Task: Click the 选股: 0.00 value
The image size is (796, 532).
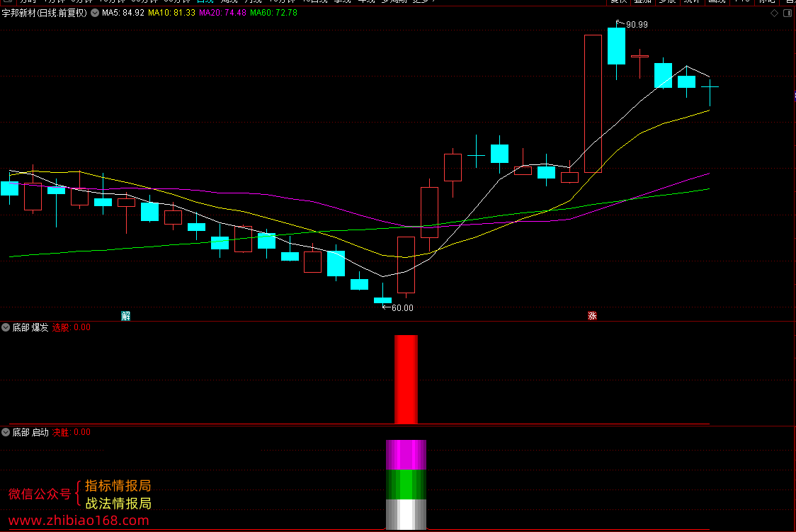Action: point(72,327)
